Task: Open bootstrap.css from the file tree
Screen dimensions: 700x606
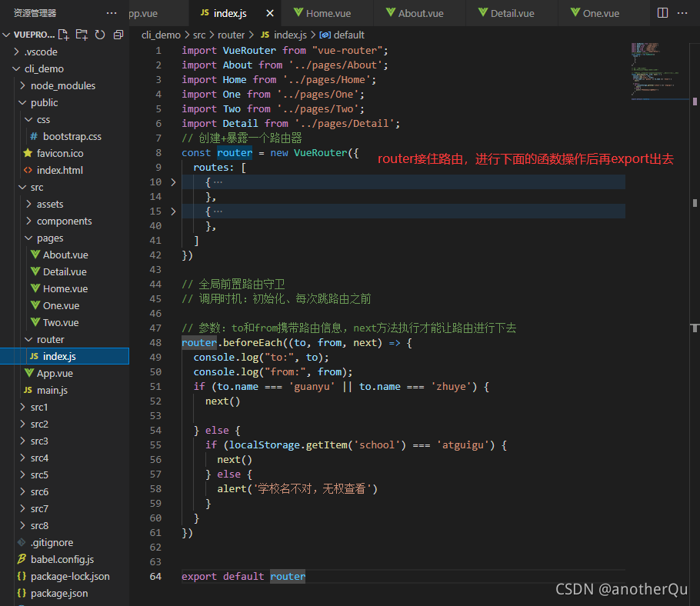Action: 65,137
